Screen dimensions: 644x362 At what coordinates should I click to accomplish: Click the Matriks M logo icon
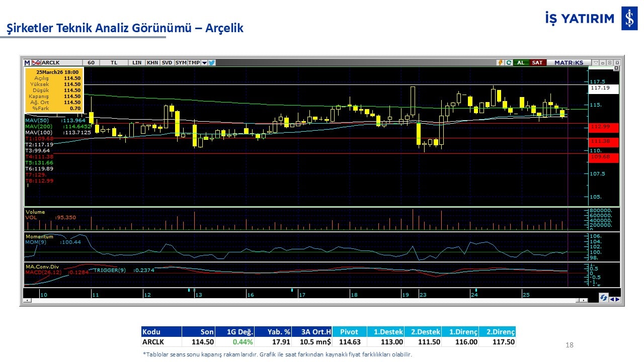[x=27, y=63]
